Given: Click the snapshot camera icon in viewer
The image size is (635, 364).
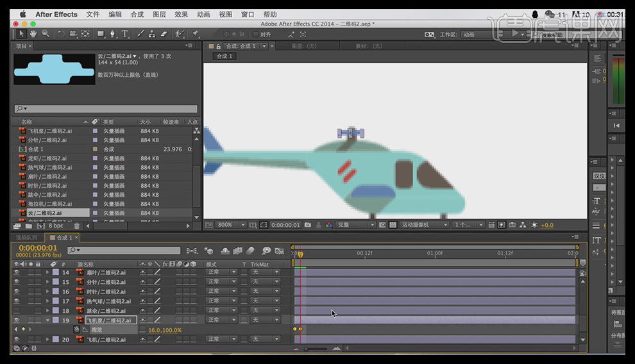Looking at the screenshot, I should click(308, 225).
